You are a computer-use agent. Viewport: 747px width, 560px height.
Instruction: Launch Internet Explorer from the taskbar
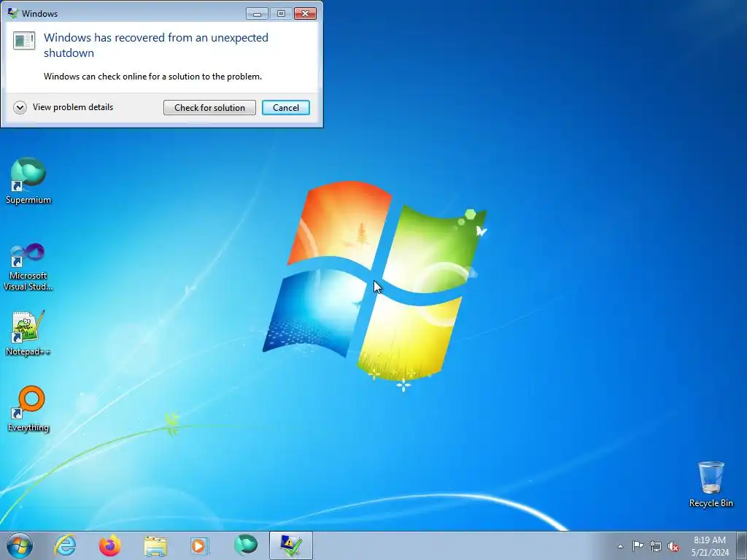click(65, 545)
